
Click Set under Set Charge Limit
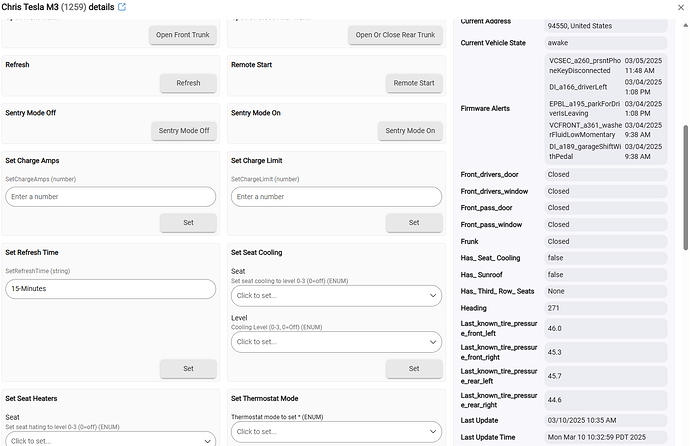(x=414, y=223)
